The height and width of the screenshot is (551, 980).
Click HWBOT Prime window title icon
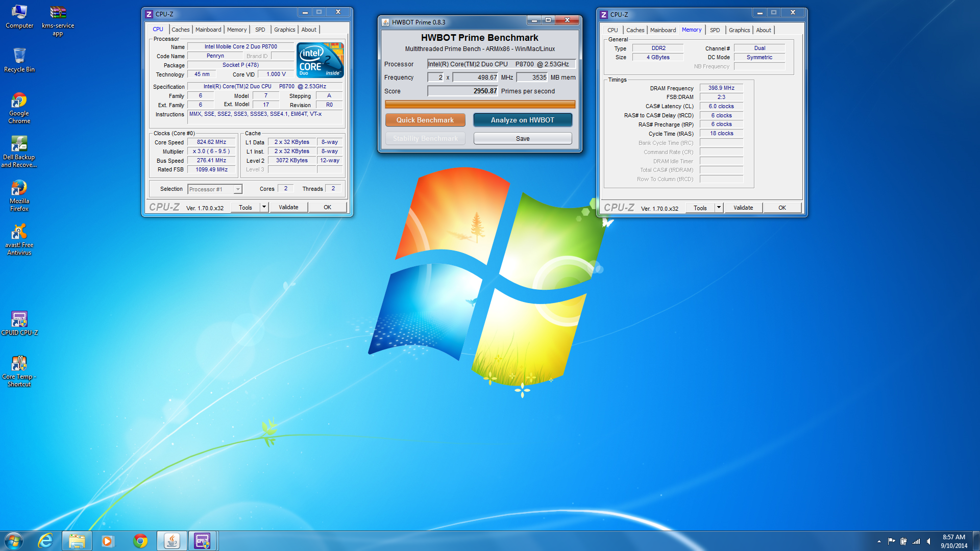pos(385,22)
